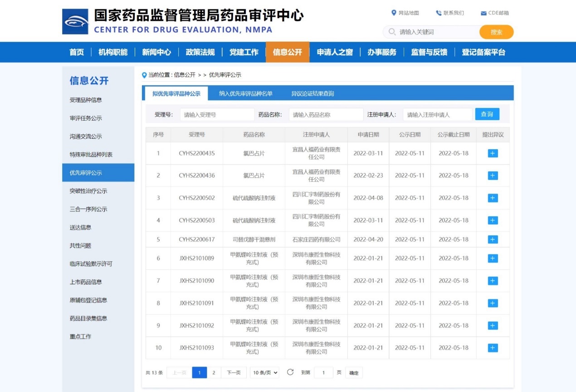Click the refresh icon in pagination bar

click(290, 372)
